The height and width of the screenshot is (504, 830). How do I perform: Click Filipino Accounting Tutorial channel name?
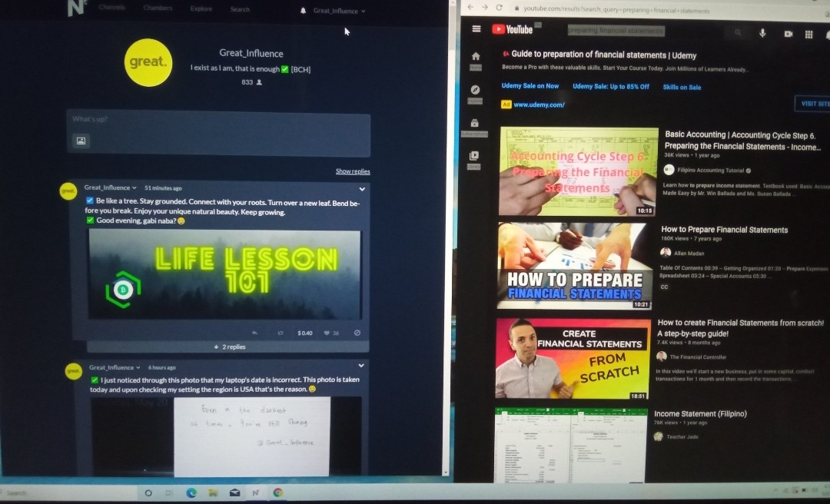(709, 171)
